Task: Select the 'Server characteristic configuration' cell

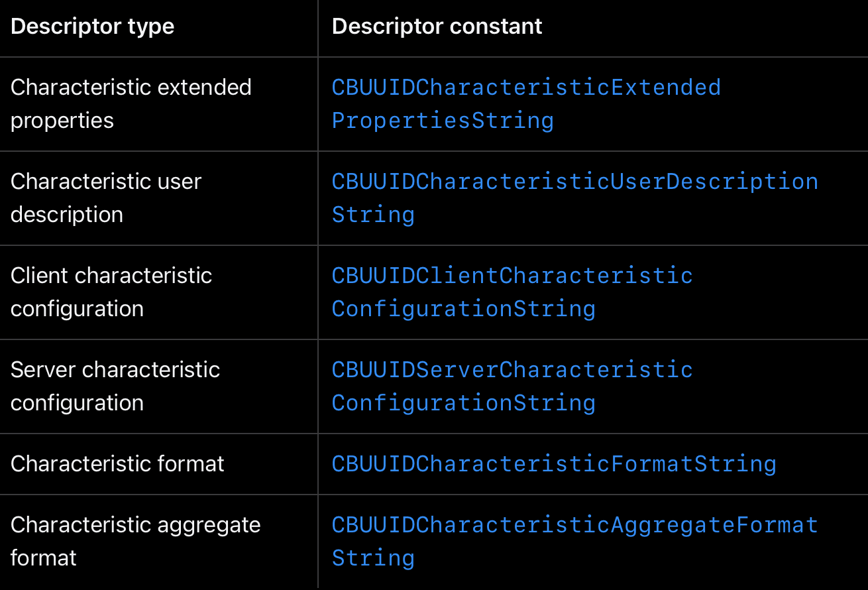Action: (115, 386)
